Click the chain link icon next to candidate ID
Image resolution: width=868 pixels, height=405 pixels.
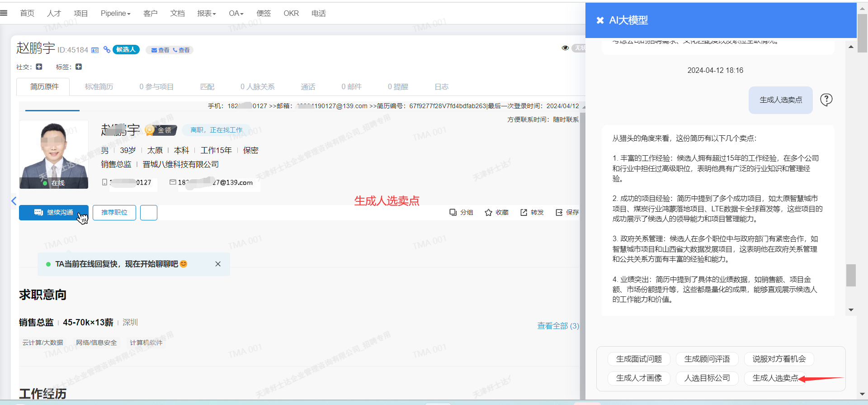click(107, 50)
